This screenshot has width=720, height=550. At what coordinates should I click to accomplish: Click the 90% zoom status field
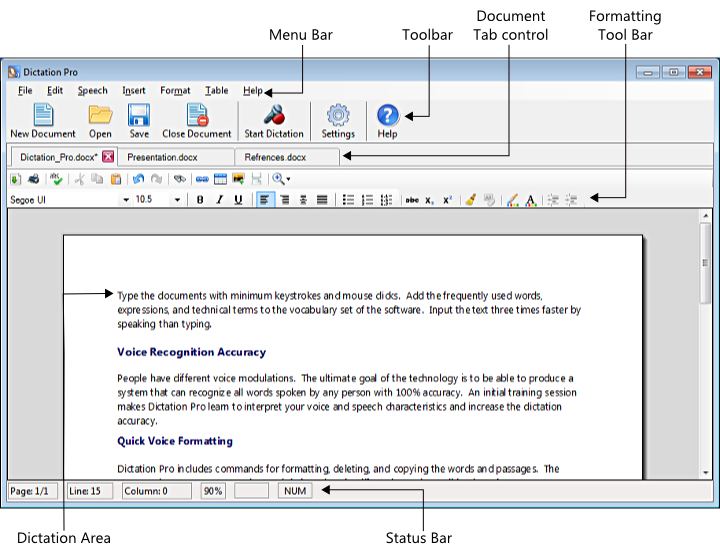pyautogui.click(x=213, y=491)
